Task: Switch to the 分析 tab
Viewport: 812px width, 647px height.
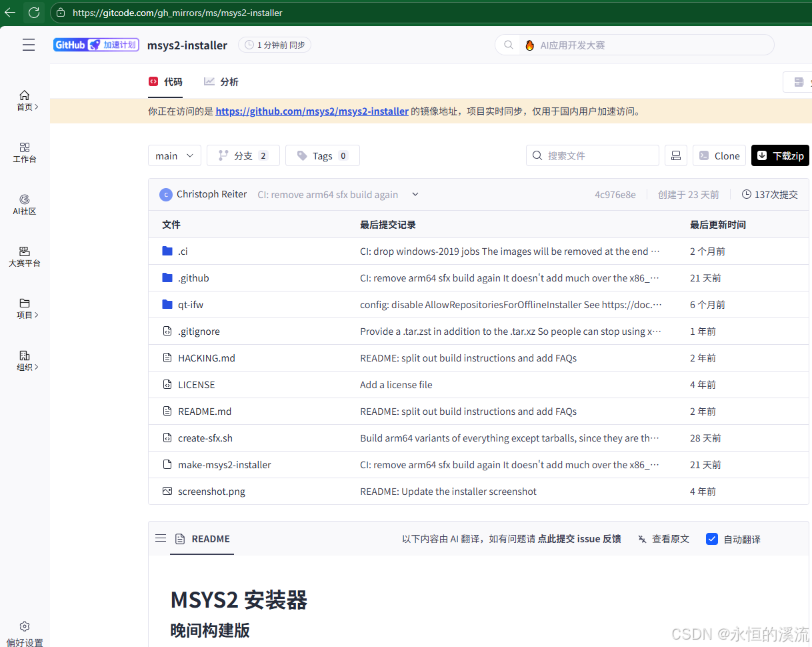Action: [221, 81]
